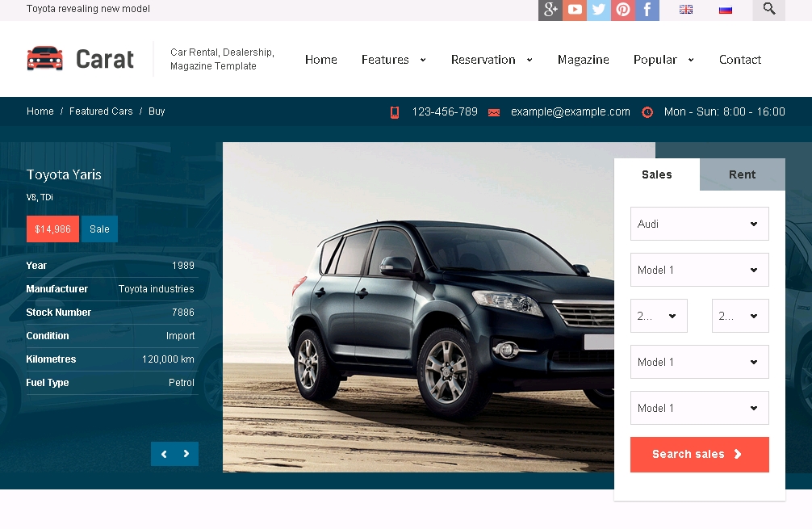
Task: Switch language with the UK flag
Action: coord(686,10)
